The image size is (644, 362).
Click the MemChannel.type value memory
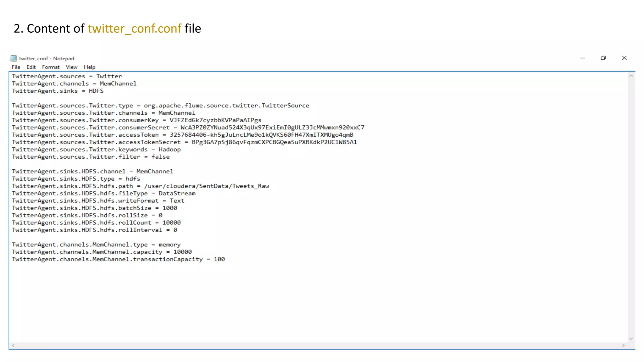click(x=169, y=244)
